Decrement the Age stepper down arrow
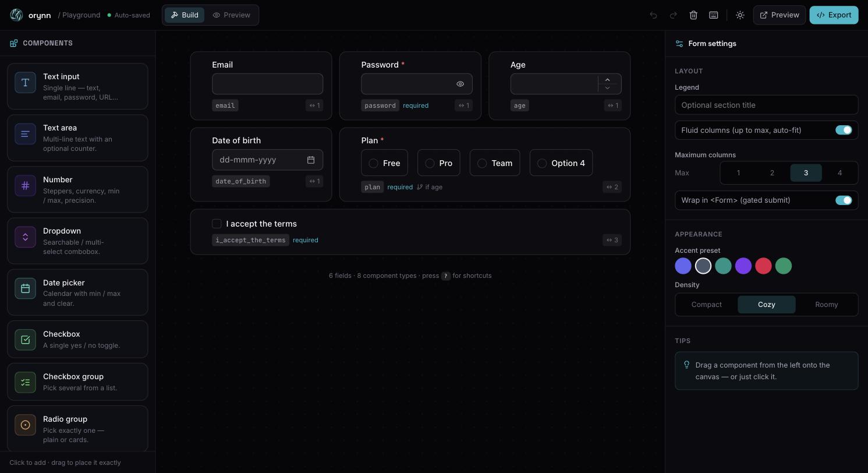 click(607, 88)
